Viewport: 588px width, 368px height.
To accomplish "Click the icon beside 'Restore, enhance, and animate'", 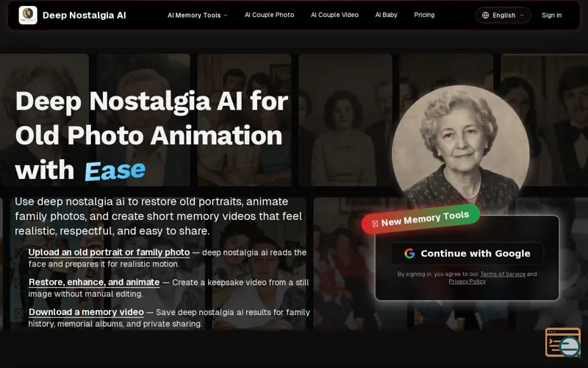I will (19, 283).
